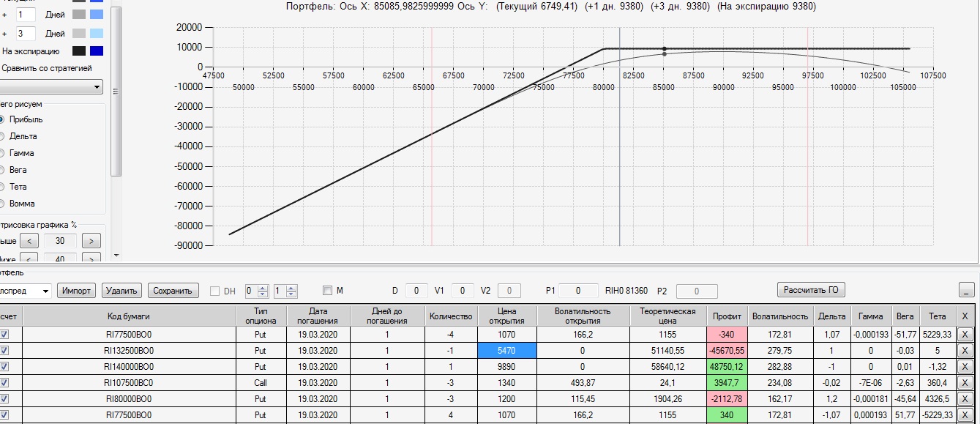980x424 pixels.
Task: Delete the RI140000BO0 row with the X button
Action: pos(965,367)
